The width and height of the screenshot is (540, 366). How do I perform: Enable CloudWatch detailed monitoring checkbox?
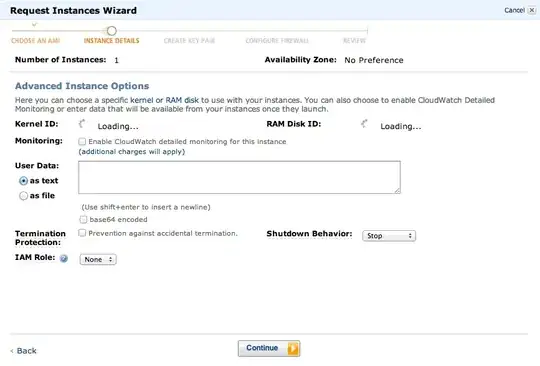(82, 142)
